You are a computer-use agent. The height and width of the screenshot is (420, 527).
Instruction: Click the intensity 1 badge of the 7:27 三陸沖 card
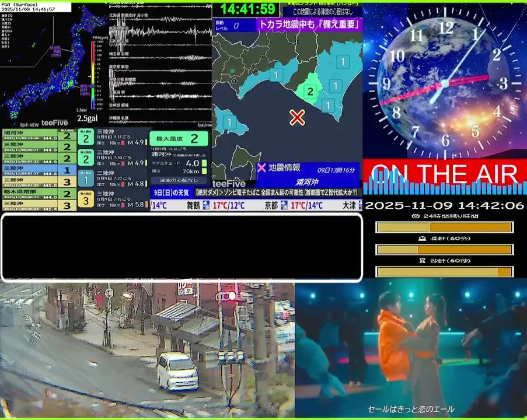[x=86, y=178]
